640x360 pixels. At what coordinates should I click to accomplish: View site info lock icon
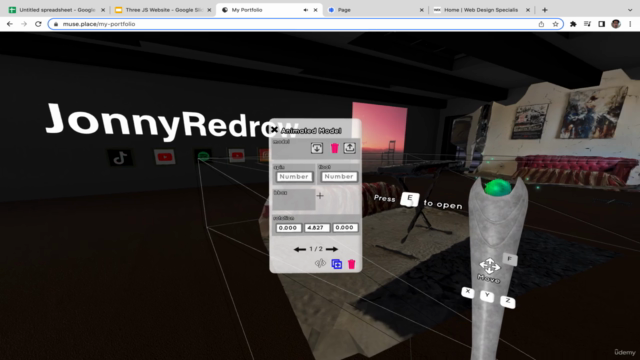tap(56, 24)
